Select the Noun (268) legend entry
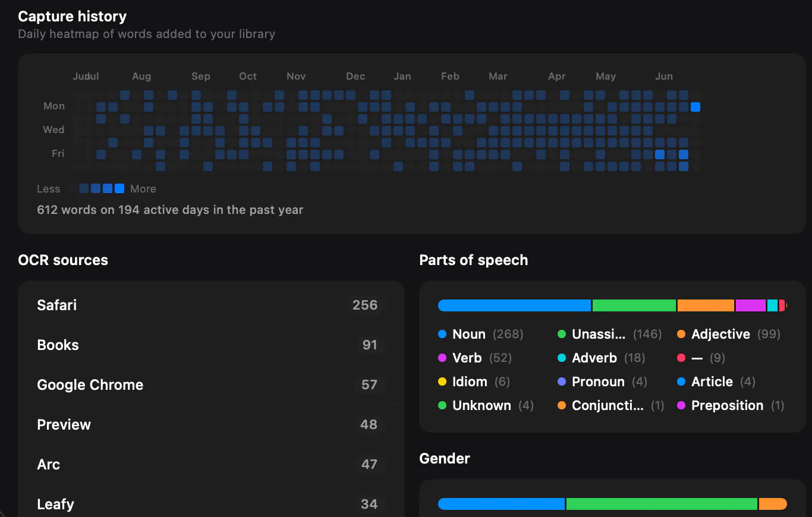The image size is (812, 517). pyautogui.click(x=481, y=334)
